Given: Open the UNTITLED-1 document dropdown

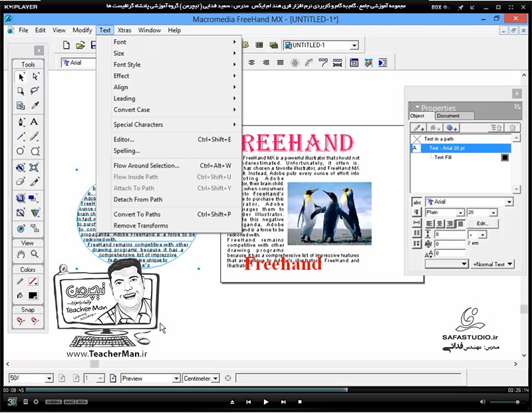Looking at the screenshot, I should click(354, 45).
